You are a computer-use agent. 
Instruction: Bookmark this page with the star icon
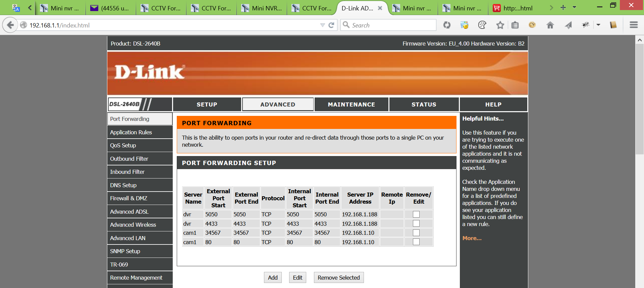(500, 25)
